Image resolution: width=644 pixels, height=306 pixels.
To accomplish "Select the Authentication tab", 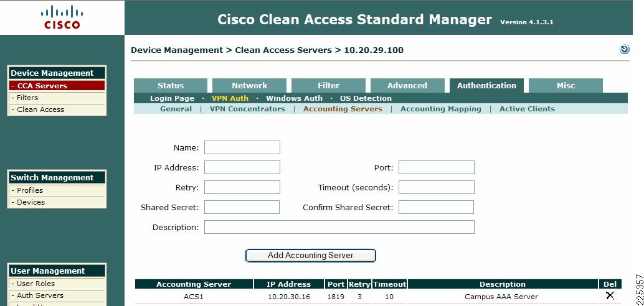I will pos(486,85).
